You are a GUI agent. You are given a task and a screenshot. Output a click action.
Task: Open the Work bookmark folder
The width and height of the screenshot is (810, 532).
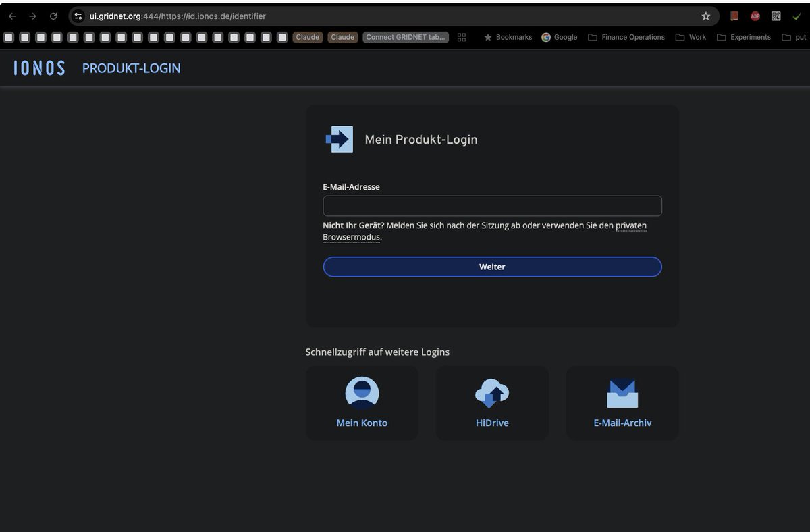coord(691,37)
